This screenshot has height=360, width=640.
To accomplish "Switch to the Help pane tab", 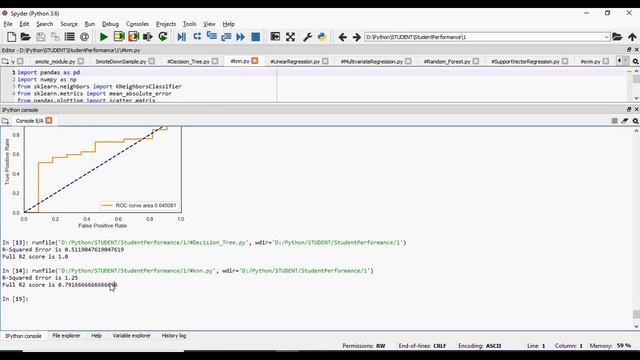I will tap(96, 336).
